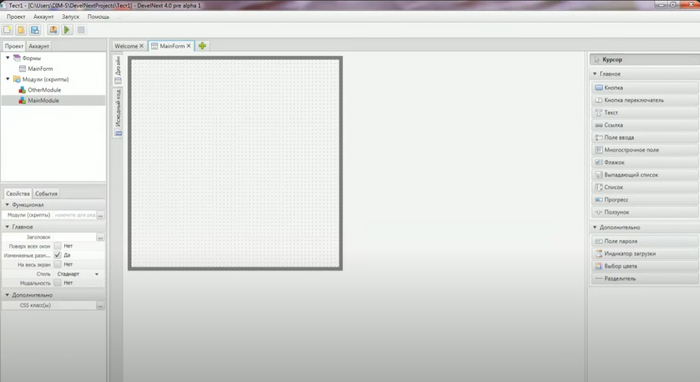Collapse the Главное group in component palette
Image resolution: width=700 pixels, height=382 pixels.
point(595,74)
